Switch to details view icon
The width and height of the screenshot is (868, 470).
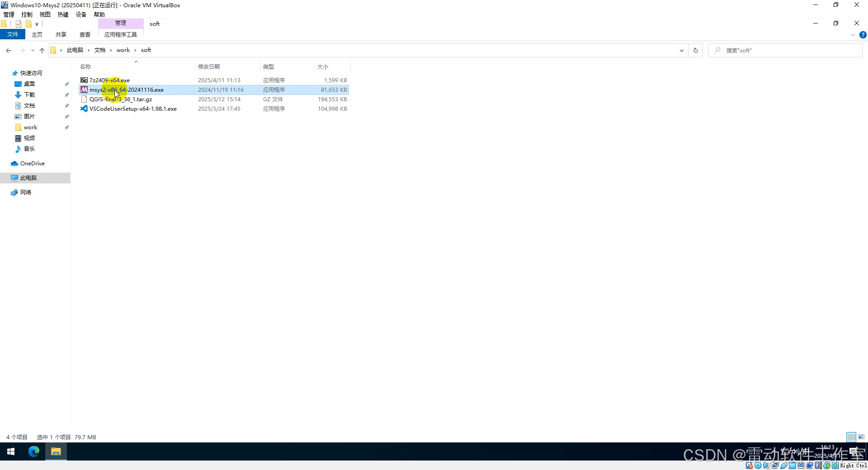(x=852, y=437)
